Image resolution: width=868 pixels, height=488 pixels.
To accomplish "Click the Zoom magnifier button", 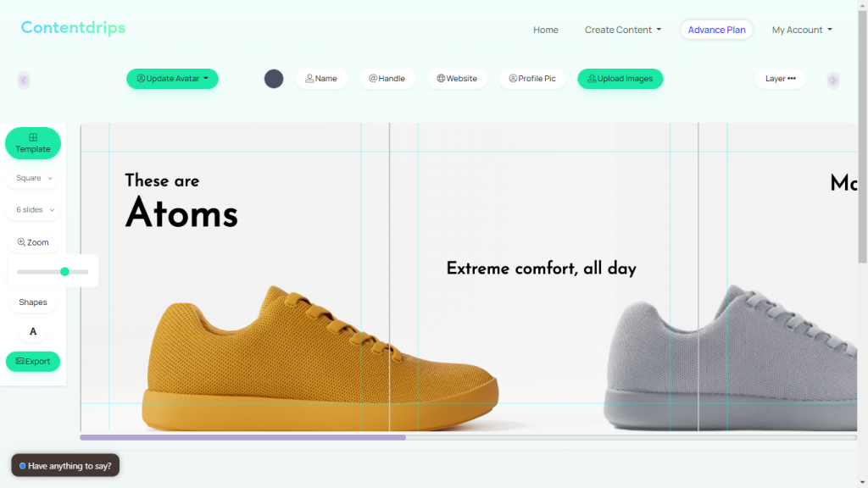I will point(33,242).
